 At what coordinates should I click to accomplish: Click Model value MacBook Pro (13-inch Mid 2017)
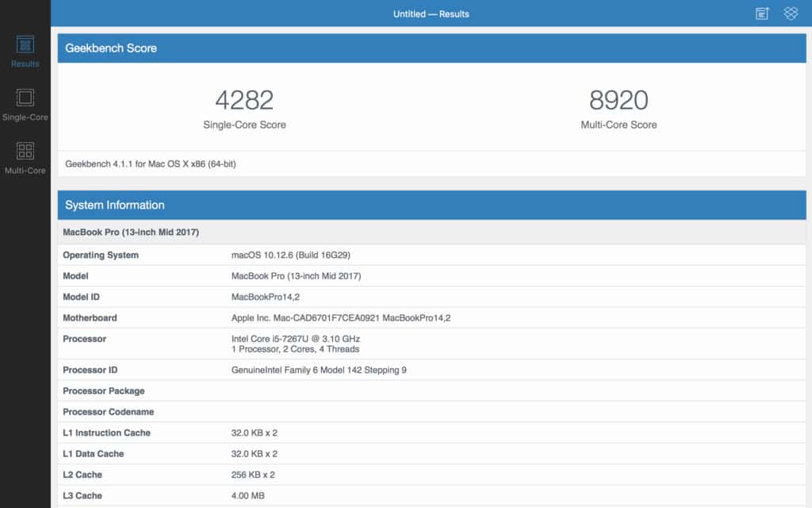(297, 276)
